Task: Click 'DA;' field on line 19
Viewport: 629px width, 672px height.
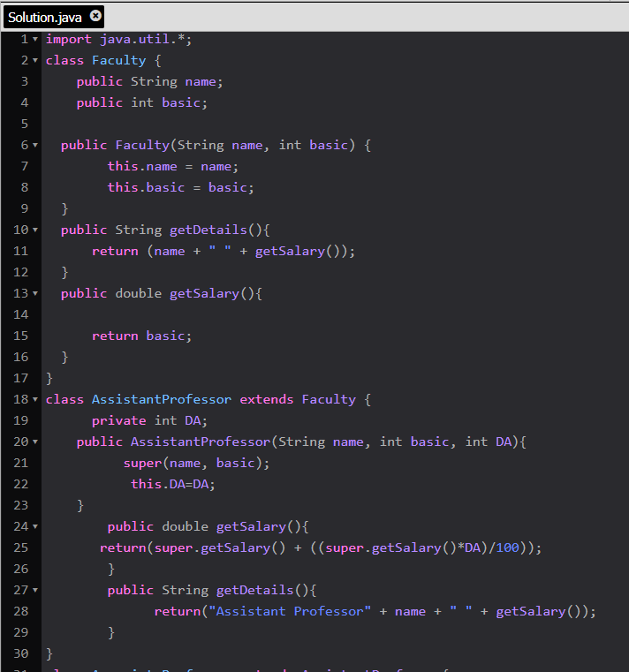Action: tap(196, 421)
